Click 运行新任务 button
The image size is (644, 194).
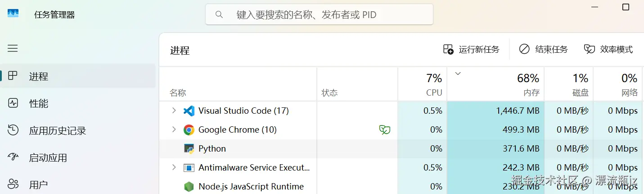(x=472, y=49)
